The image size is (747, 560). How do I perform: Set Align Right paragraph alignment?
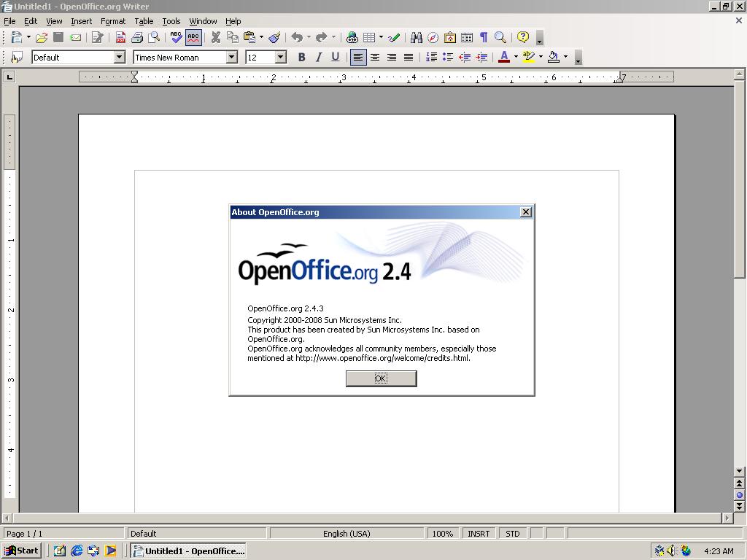click(392, 58)
